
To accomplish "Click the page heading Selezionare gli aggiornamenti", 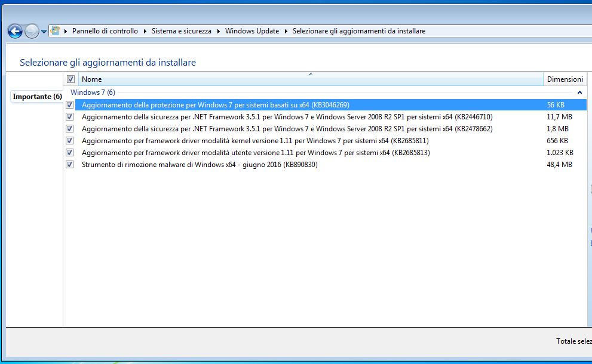I will tap(108, 62).
